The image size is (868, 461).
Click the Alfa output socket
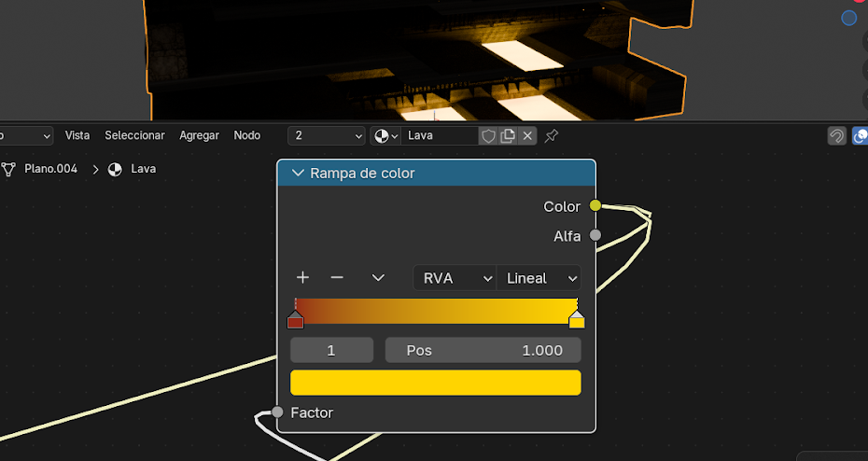click(595, 235)
